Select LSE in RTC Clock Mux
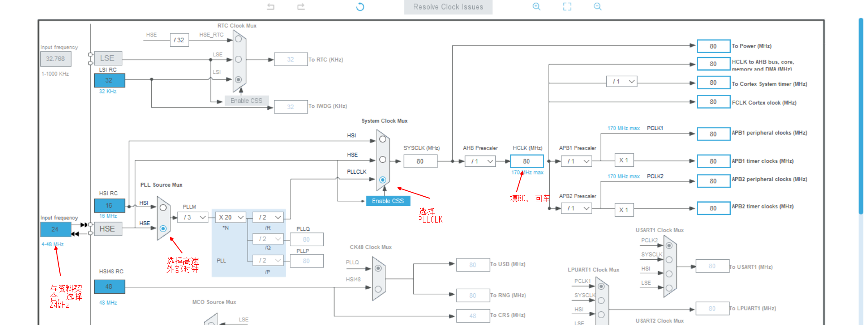868x325 pixels. click(238, 59)
